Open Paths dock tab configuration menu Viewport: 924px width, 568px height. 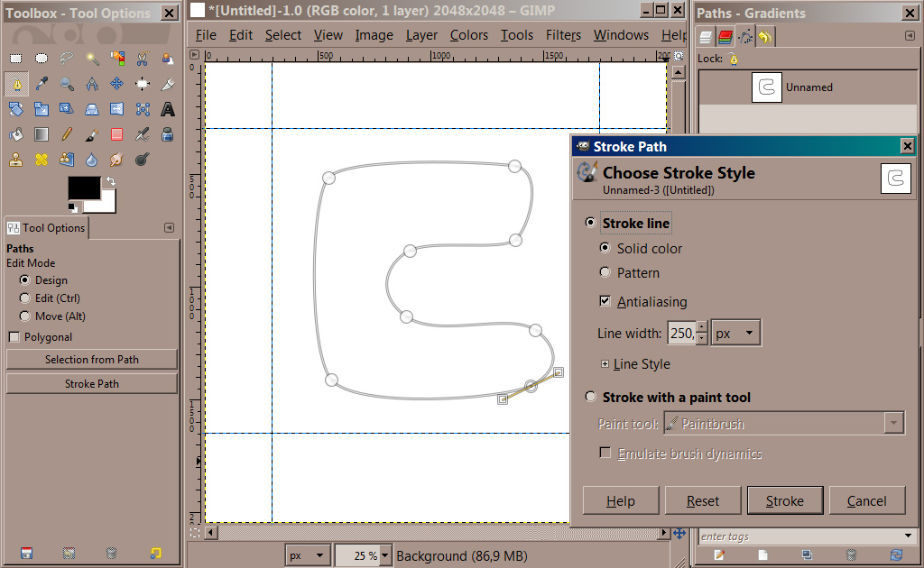coord(910,36)
